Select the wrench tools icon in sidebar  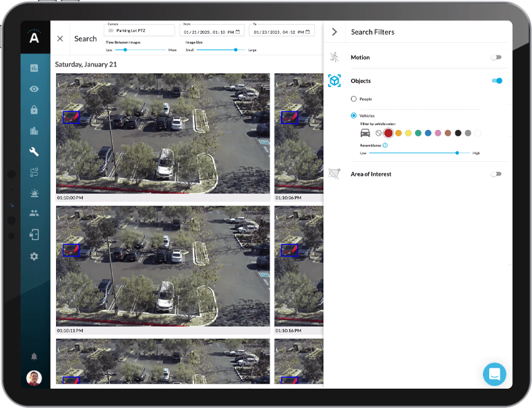(34, 151)
